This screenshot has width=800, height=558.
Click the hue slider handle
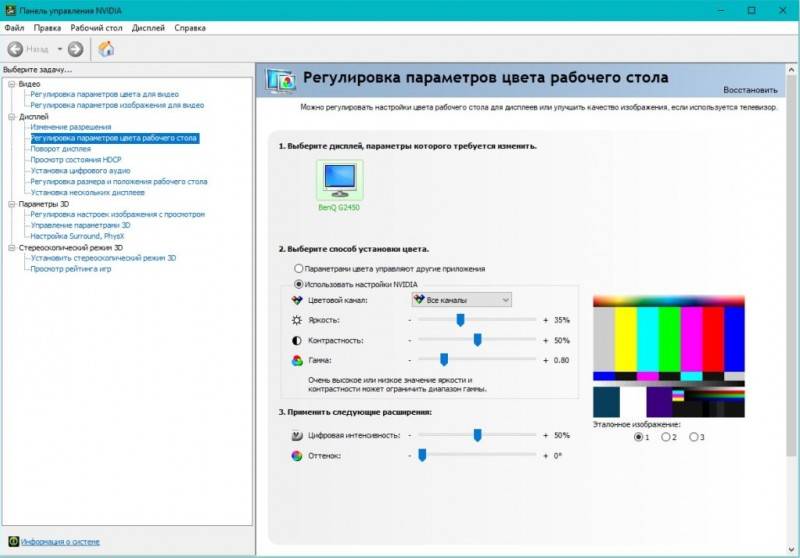click(422, 455)
